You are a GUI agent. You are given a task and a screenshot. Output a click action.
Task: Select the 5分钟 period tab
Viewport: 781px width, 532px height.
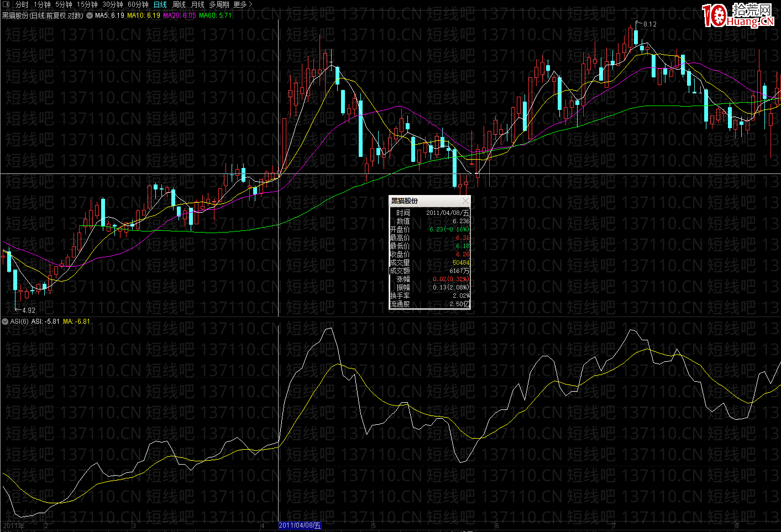(x=64, y=4)
